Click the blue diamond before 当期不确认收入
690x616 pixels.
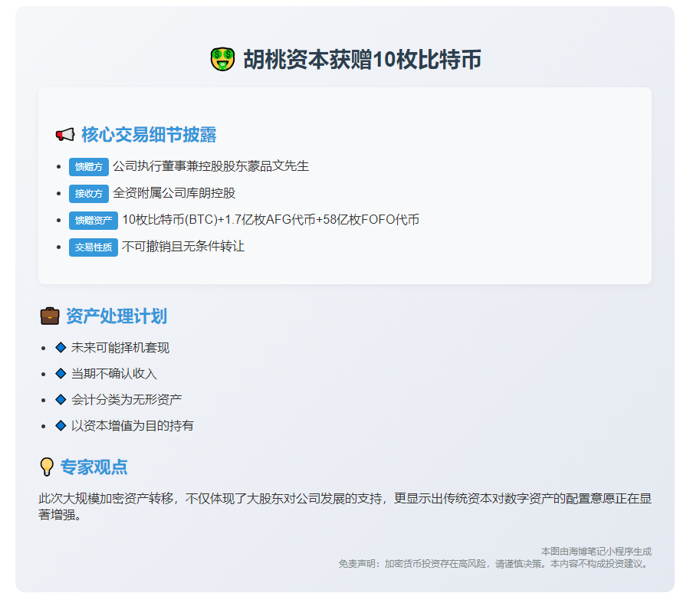pyautogui.click(x=61, y=374)
